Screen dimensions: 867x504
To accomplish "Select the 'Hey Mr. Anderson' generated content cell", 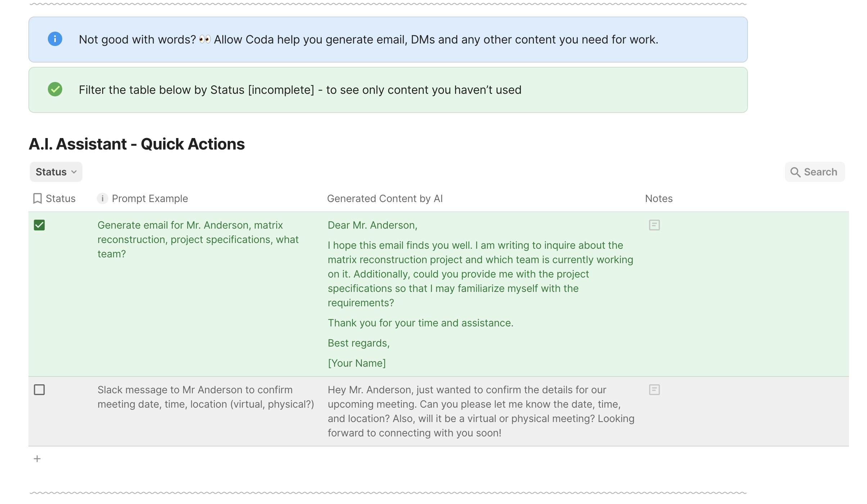I will tap(481, 411).
